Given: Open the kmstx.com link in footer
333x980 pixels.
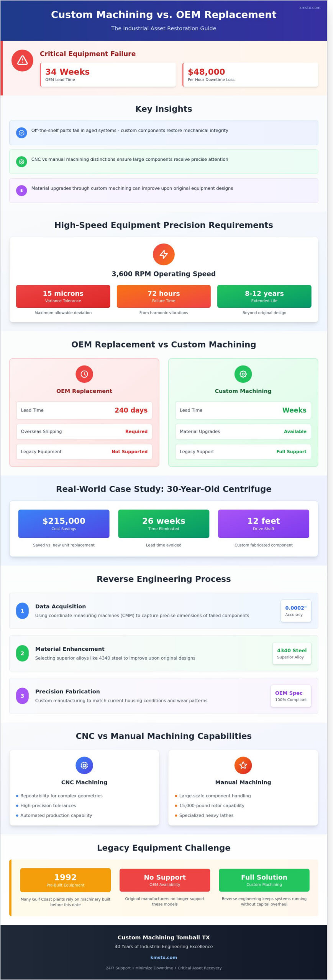Looking at the screenshot, I should point(164,957).
